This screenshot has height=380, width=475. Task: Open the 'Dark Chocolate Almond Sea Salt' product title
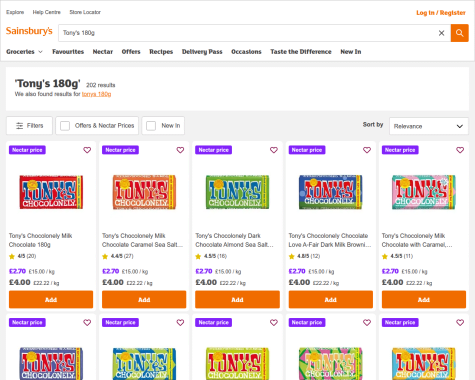pos(234,240)
